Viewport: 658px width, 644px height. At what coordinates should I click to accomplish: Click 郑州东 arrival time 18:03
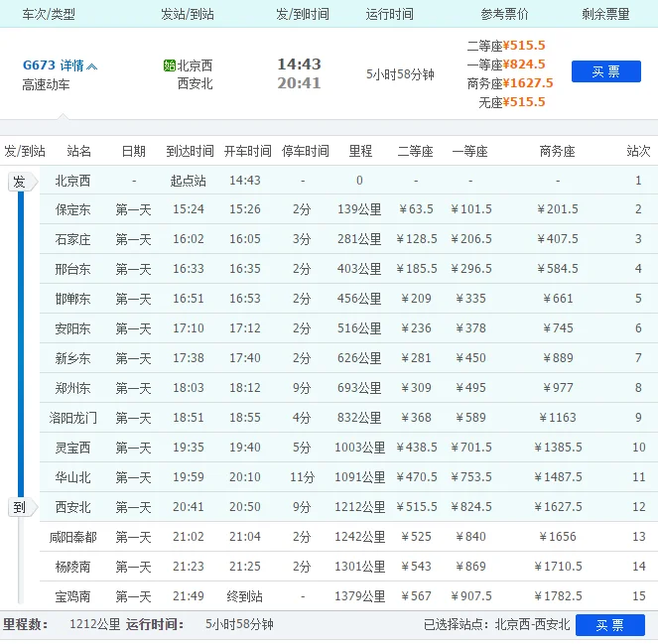click(189, 388)
